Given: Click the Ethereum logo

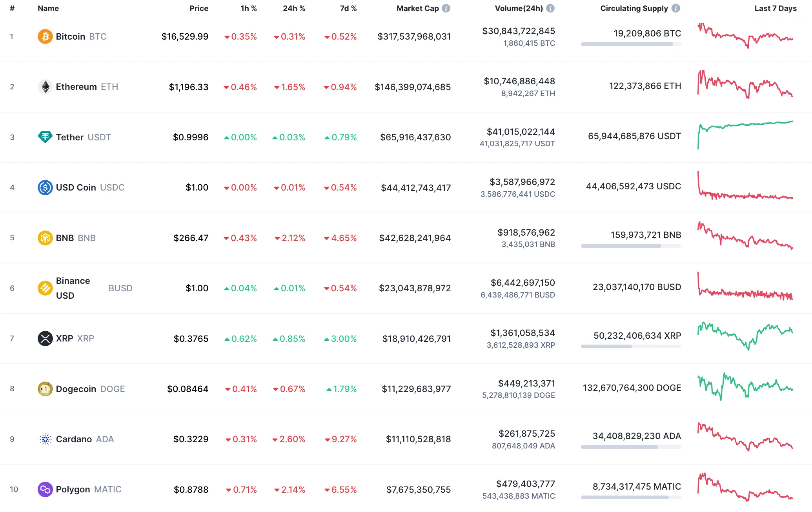Looking at the screenshot, I should [46, 87].
